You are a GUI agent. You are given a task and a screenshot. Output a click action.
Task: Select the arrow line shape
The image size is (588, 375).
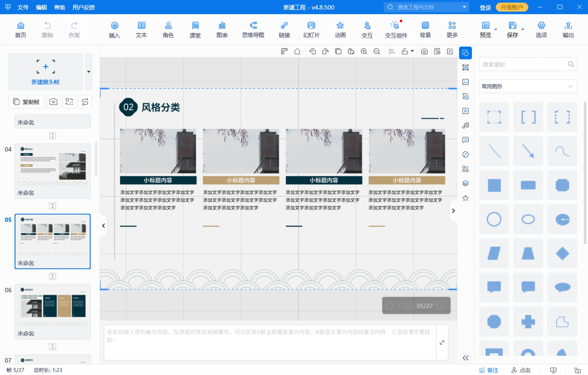tap(528, 151)
